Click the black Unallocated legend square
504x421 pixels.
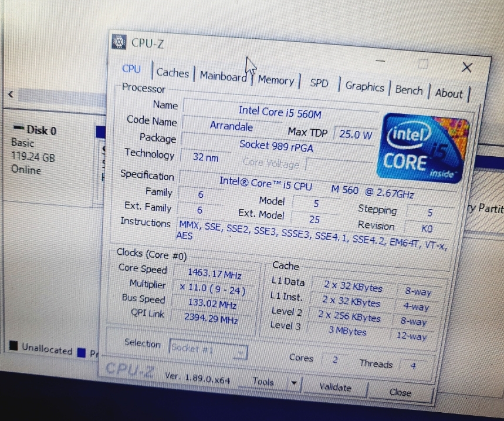[x=13, y=346]
